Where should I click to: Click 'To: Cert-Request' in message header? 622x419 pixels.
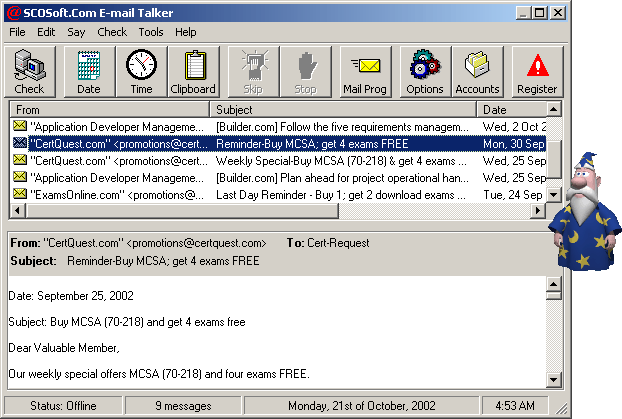click(x=328, y=243)
